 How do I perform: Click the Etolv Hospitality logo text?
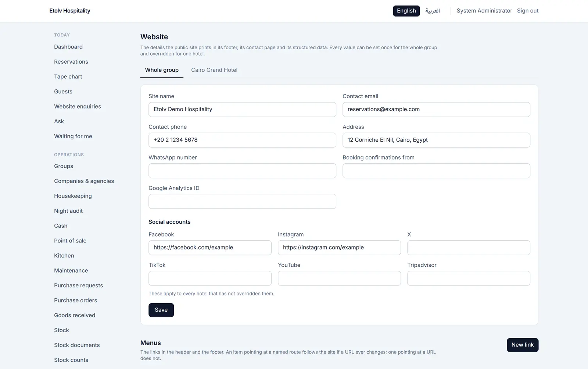tap(70, 11)
